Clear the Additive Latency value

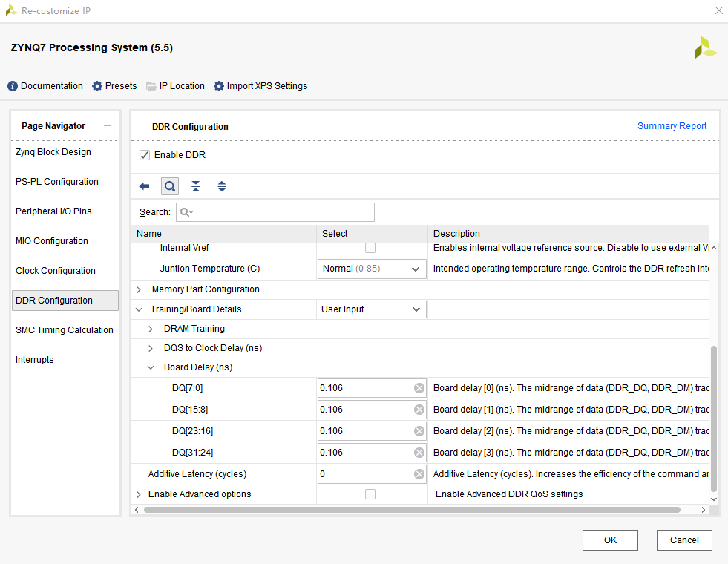419,474
